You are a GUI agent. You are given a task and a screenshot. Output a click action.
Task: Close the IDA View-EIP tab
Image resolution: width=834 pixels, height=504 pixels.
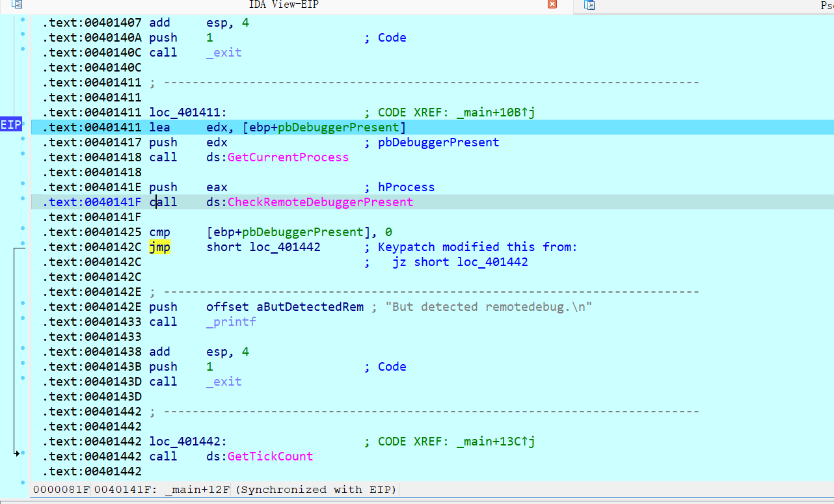552,5
